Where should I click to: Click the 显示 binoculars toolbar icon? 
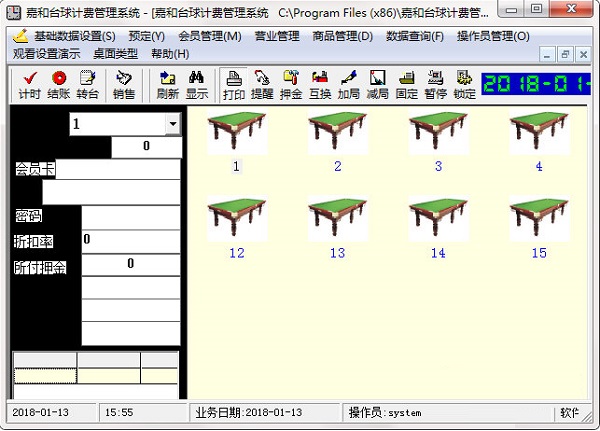(197, 85)
